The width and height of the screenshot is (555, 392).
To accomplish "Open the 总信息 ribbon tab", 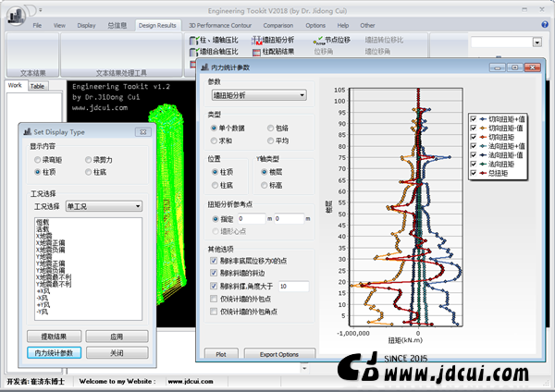I will click(117, 26).
